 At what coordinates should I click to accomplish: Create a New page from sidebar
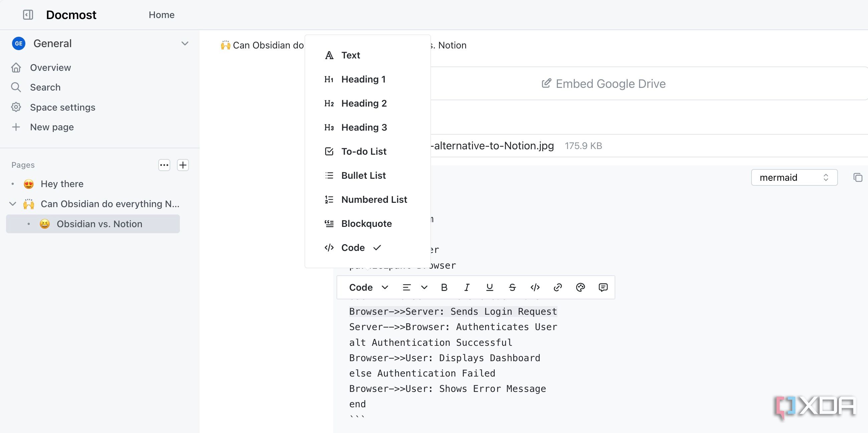(x=51, y=127)
